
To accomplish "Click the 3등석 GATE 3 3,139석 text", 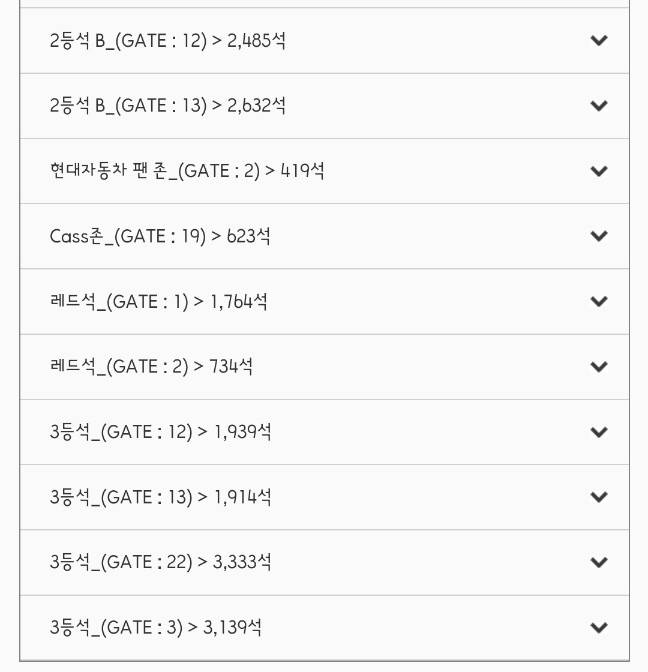I will click(156, 628).
